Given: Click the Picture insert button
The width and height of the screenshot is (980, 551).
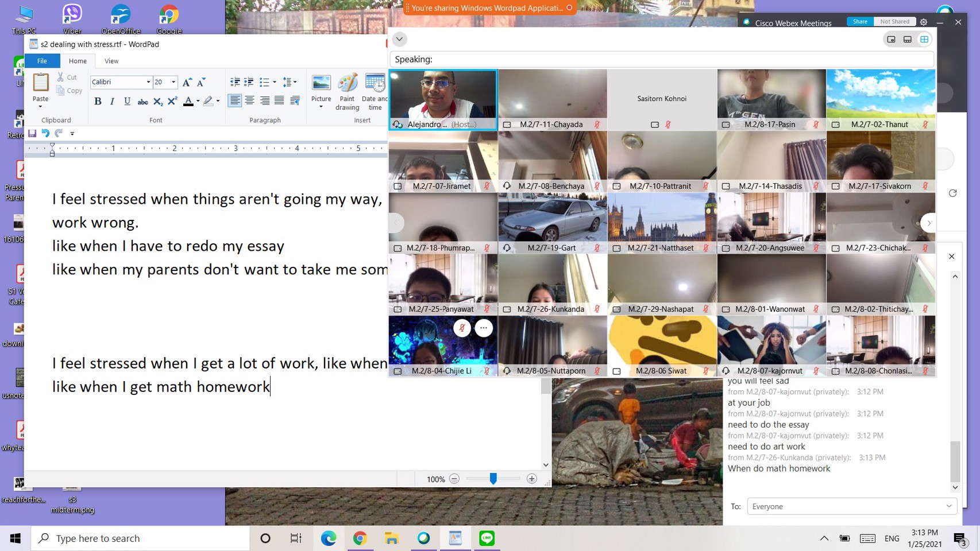Looking at the screenshot, I should tap(321, 92).
